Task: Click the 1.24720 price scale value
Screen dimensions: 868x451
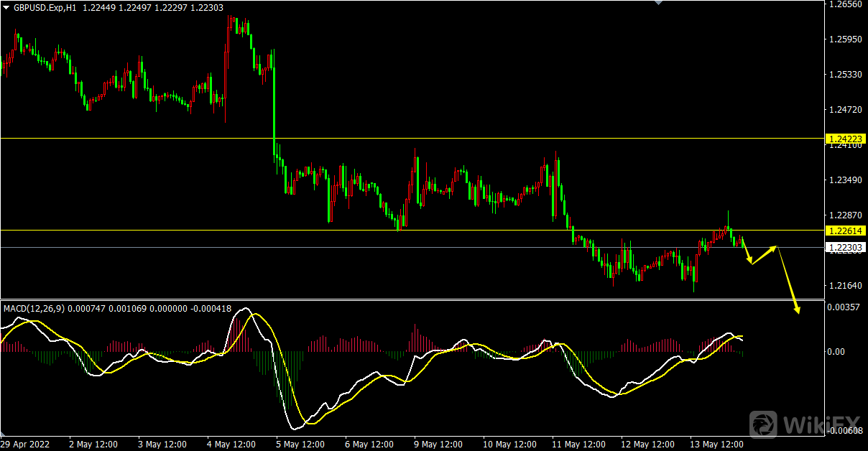Action: click(845, 110)
